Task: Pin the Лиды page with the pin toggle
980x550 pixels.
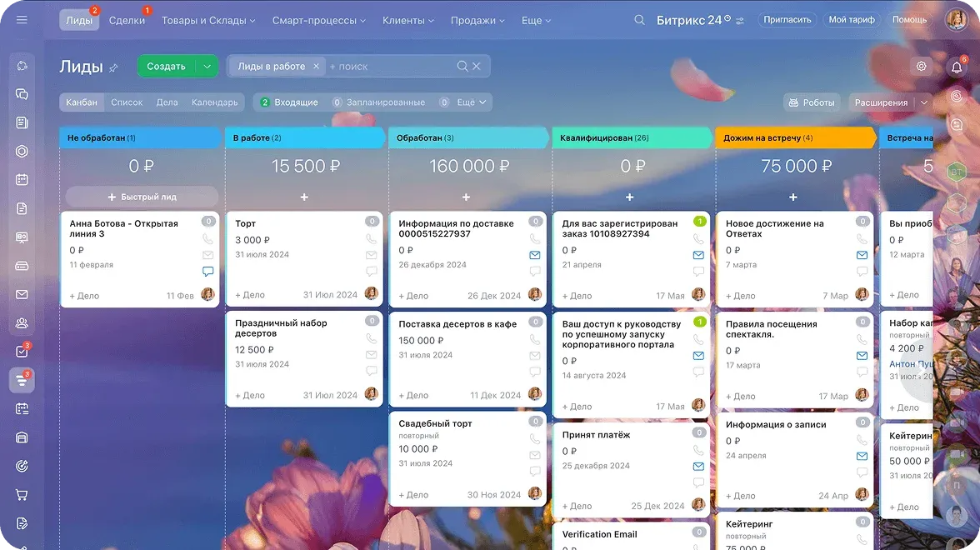Action: (112, 67)
